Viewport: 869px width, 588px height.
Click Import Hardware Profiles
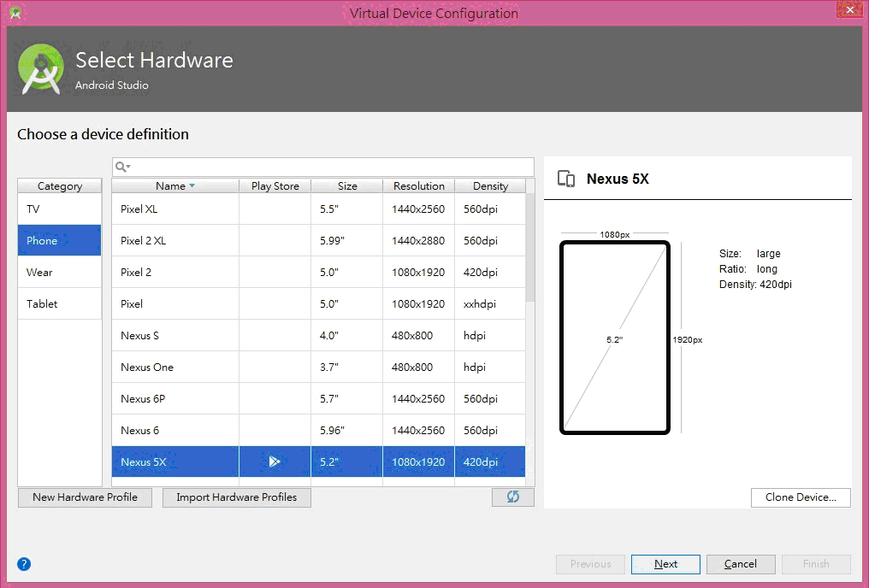point(237,497)
